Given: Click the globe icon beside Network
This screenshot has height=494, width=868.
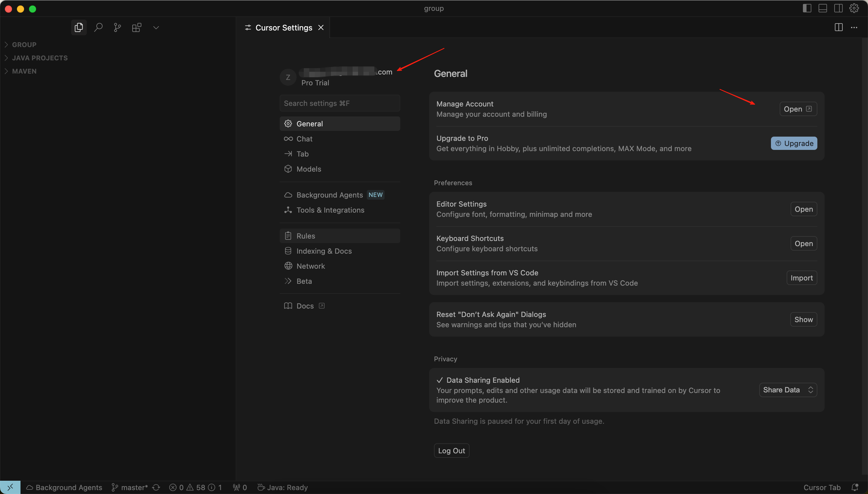Looking at the screenshot, I should point(288,266).
